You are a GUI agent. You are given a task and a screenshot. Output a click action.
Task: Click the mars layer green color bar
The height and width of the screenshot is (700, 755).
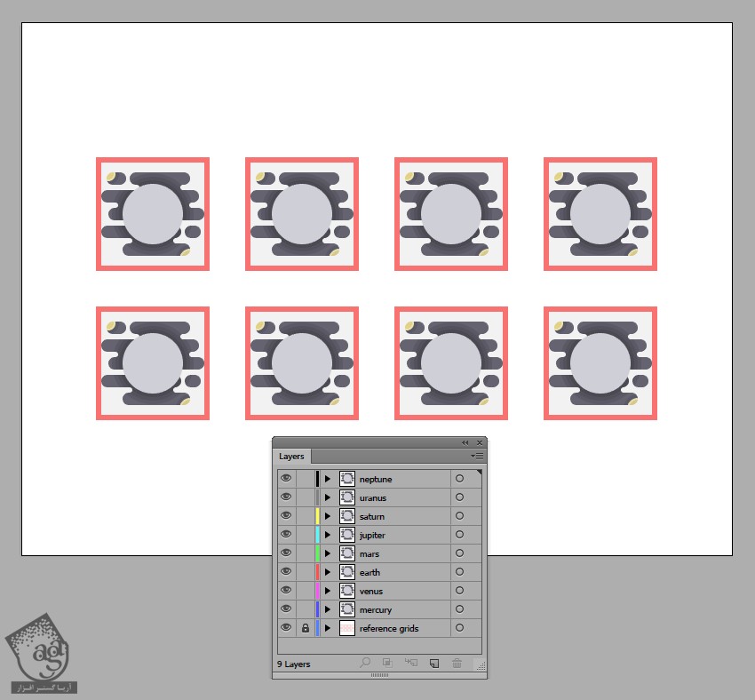pos(317,553)
